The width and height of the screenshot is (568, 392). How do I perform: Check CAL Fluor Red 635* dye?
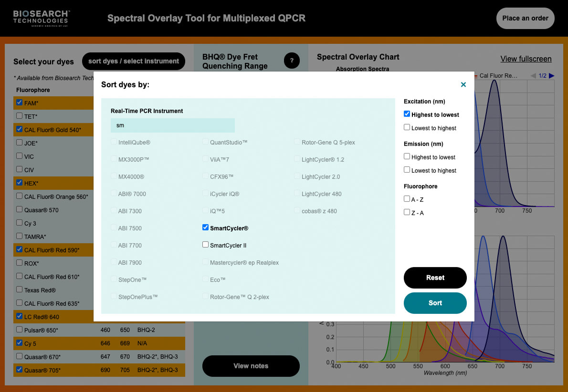click(x=19, y=303)
